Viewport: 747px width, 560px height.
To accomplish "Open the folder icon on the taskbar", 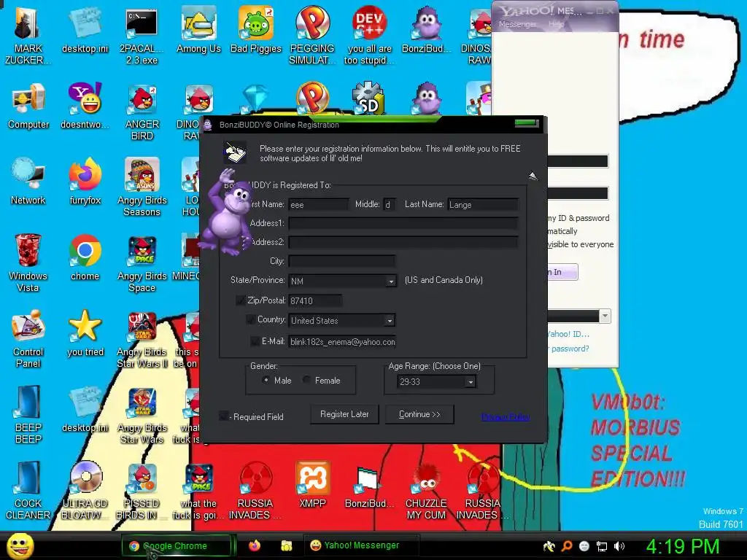I will point(286,545).
